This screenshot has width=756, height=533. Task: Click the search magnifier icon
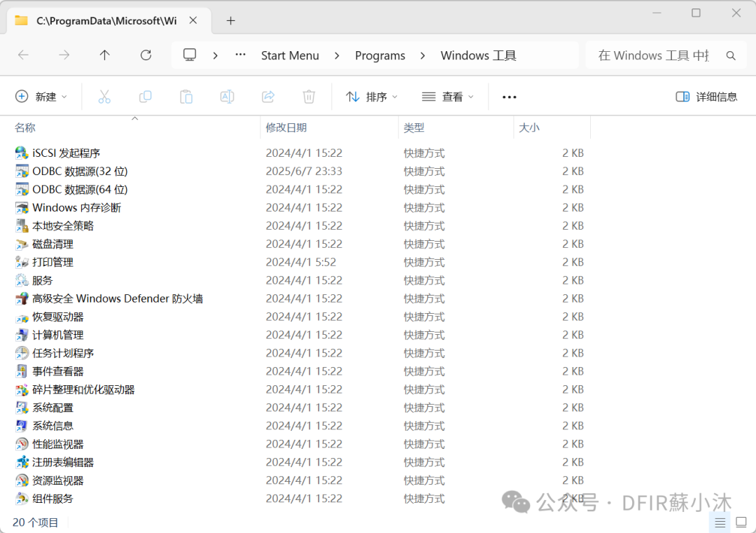(731, 56)
